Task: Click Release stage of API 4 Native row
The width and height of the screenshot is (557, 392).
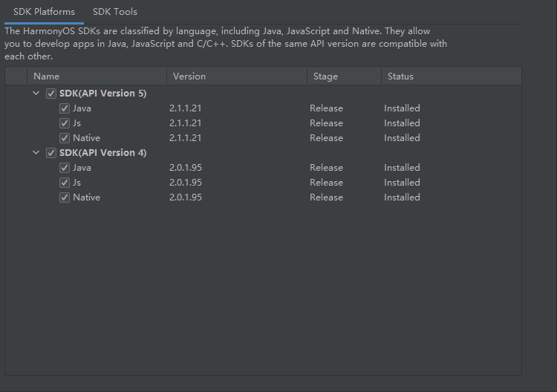Action: click(x=326, y=197)
